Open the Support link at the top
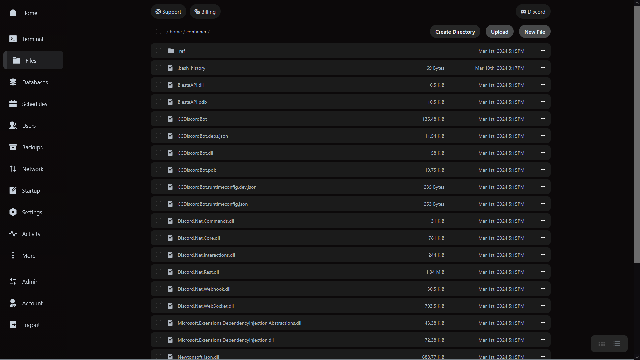This screenshot has width=640, height=360. click(x=168, y=12)
